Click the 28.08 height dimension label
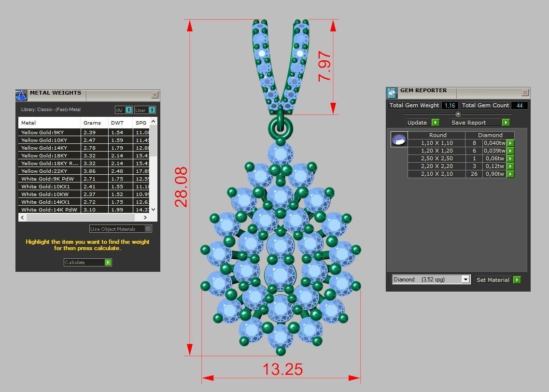549x392 pixels. point(182,187)
